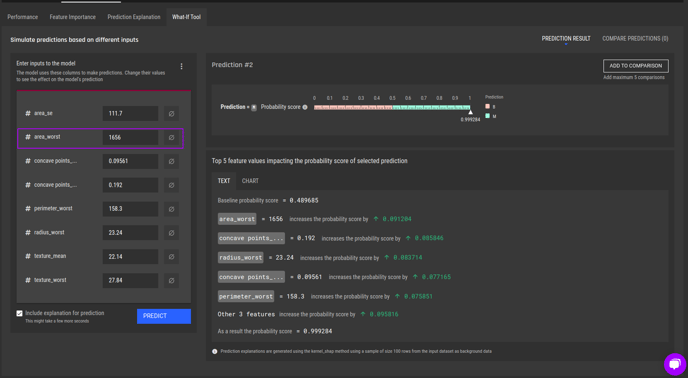Click the input field showing 0.192

click(x=130, y=185)
